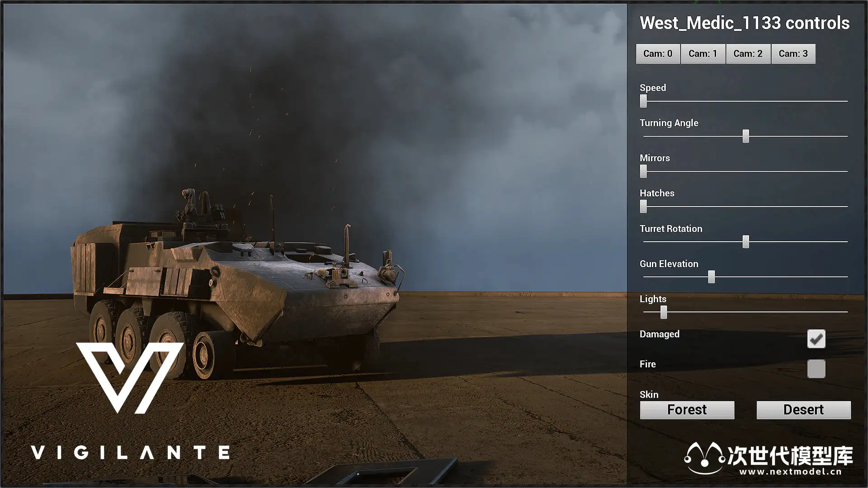Click the Lights slider handle
This screenshot has height=488, width=868.
[663, 312]
